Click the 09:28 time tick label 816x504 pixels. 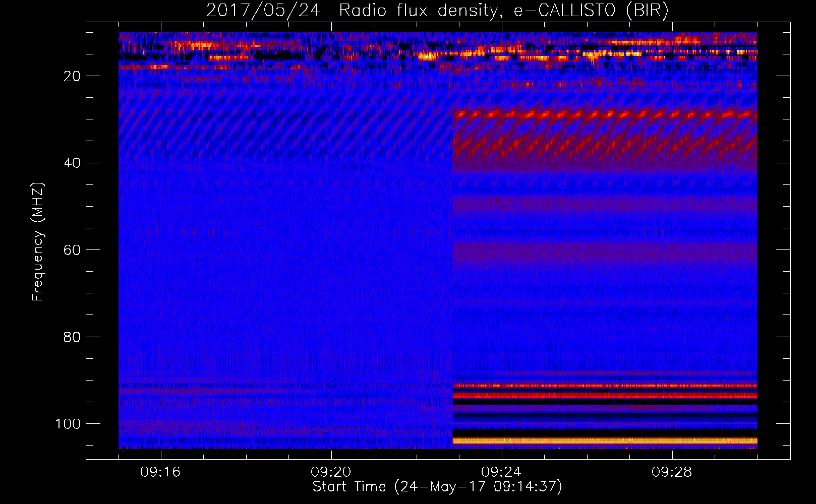[672, 472]
